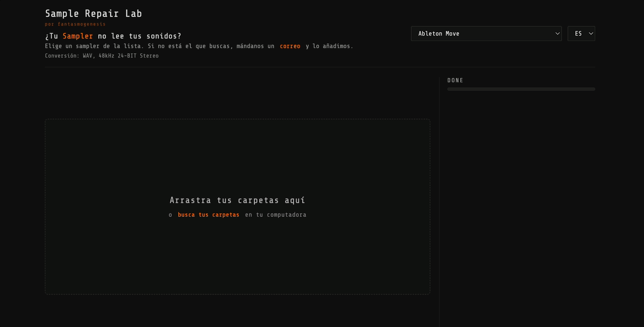Viewport: 644px width, 327px height.
Task: Click the DONE label in the right panel
Action: point(455,81)
